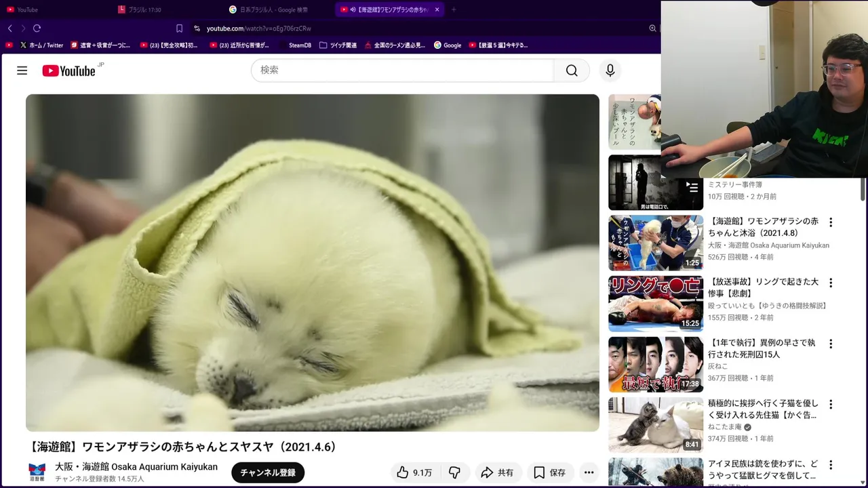The width and height of the screenshot is (868, 488).
Task: Open the (23)【完全攻略】初 bookmark
Action: tap(169, 45)
